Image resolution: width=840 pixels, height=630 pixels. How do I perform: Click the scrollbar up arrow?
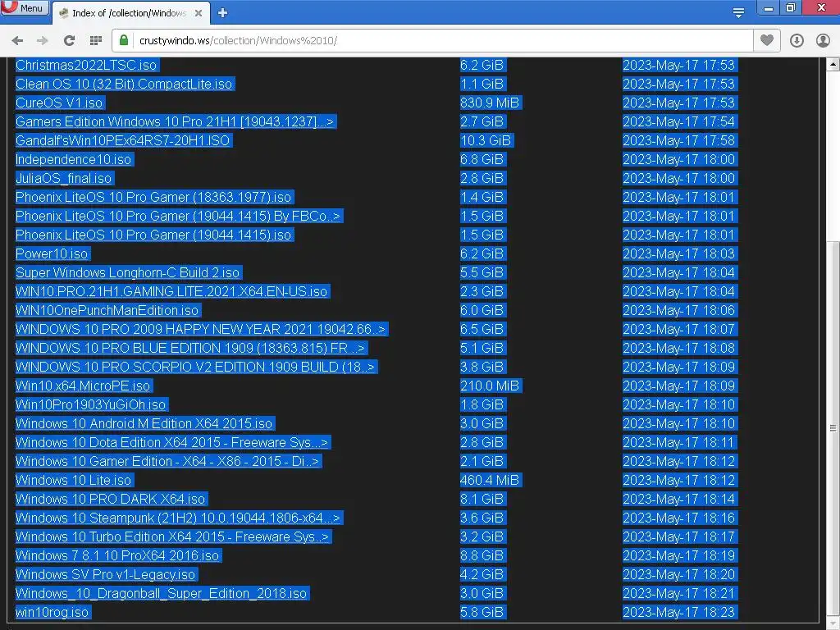(833, 65)
